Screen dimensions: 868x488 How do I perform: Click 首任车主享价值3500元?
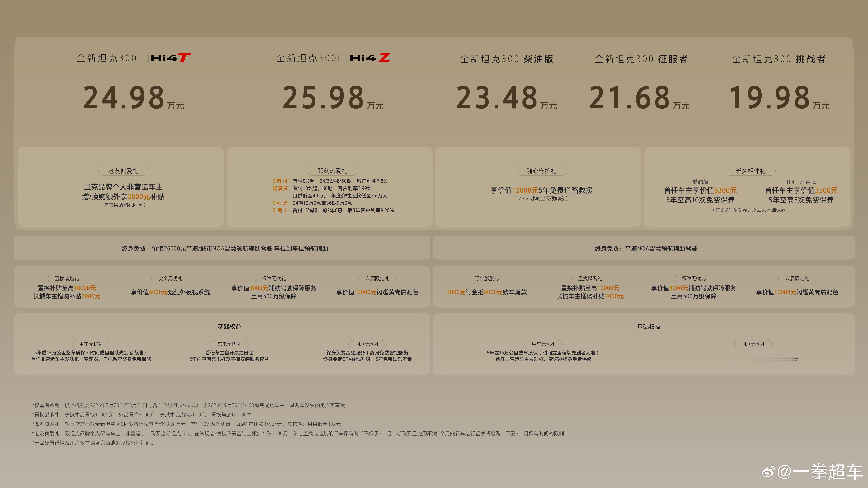801,190
